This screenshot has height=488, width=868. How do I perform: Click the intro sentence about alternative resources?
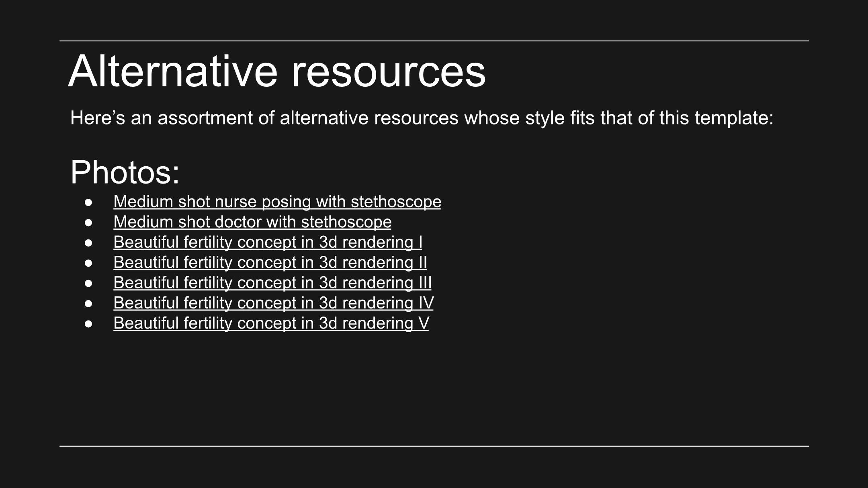422,118
